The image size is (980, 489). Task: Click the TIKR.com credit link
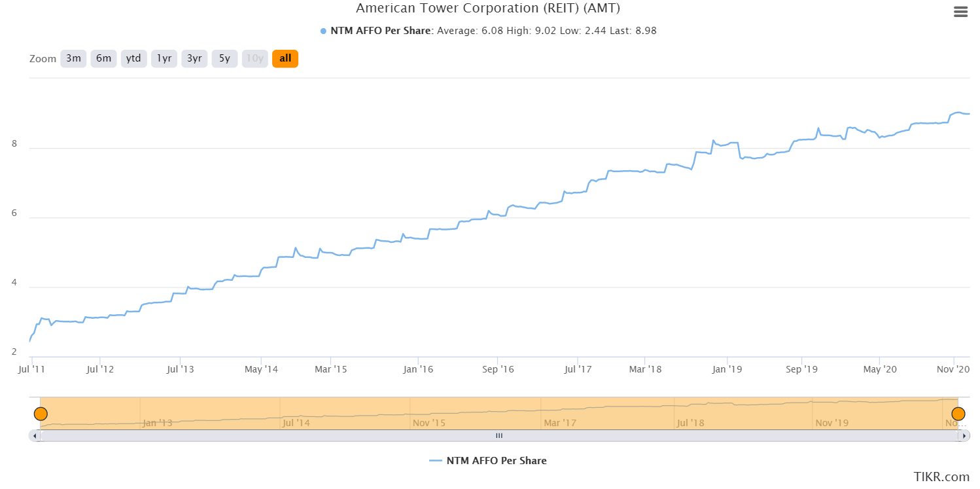942,477
